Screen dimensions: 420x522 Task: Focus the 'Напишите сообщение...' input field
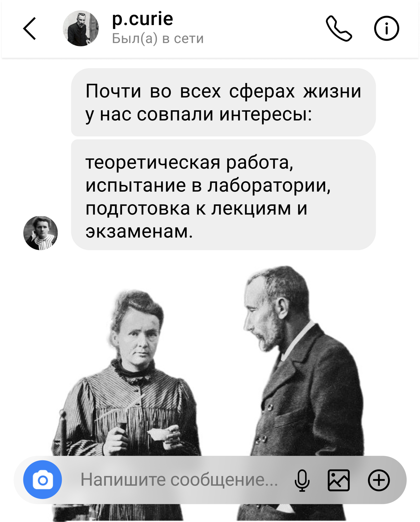coord(179,480)
